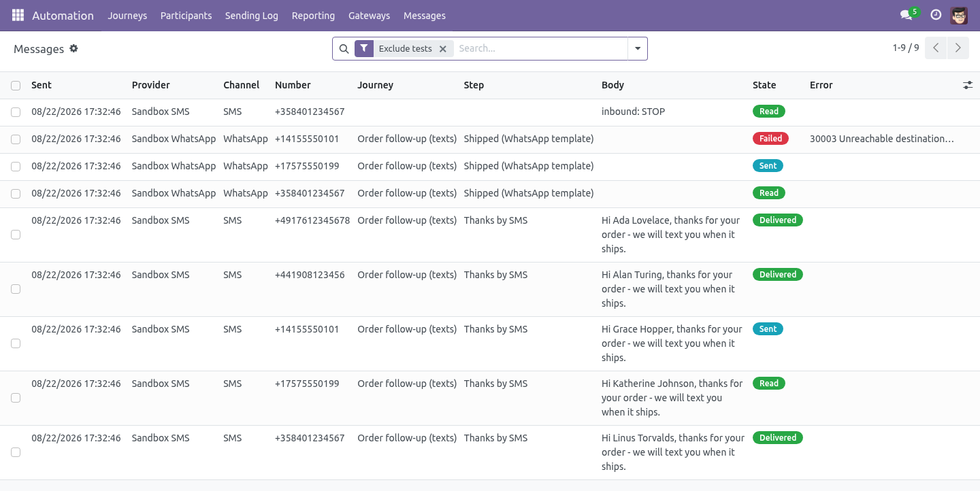Image resolution: width=980 pixels, height=491 pixels.
Task: Open the apps grid menu icon
Action: coord(18,15)
